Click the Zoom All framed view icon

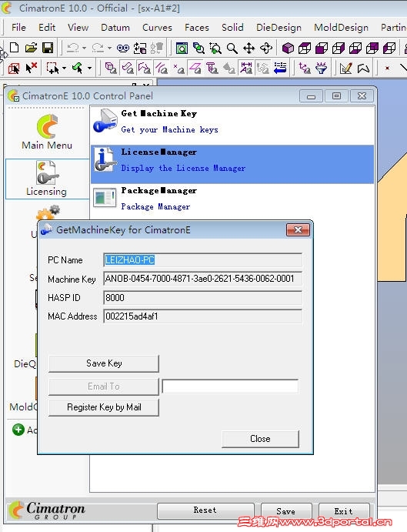[x=182, y=49]
